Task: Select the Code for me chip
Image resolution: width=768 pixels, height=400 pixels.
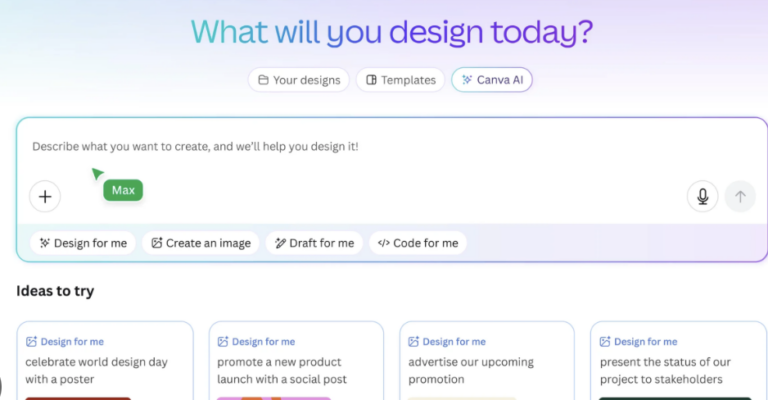Action: 418,243
